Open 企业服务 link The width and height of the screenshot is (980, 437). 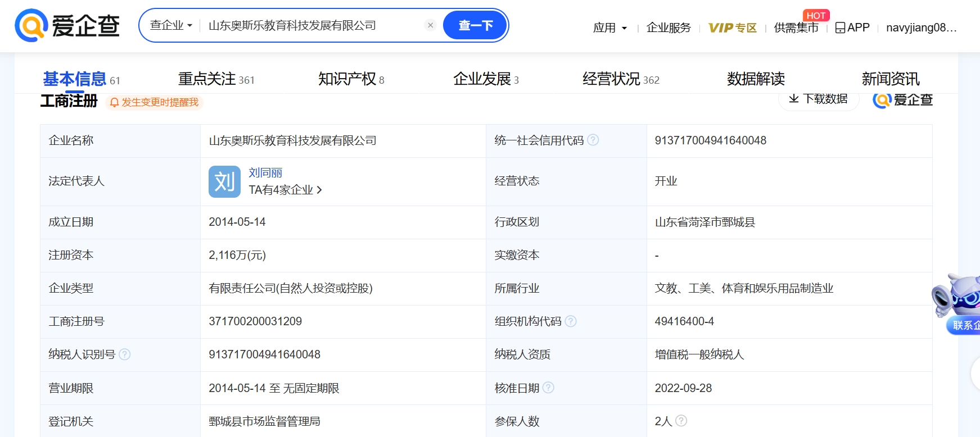pos(669,28)
